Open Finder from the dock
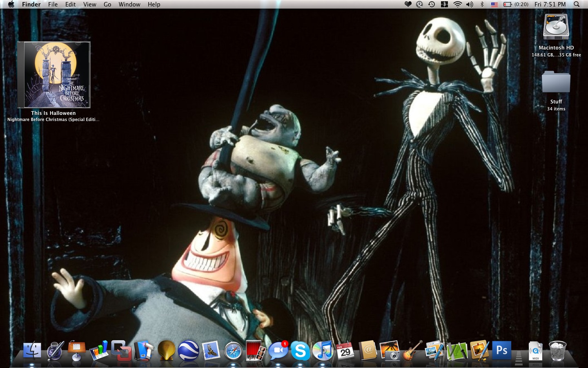Viewport: 588px width, 368px height. (x=32, y=351)
